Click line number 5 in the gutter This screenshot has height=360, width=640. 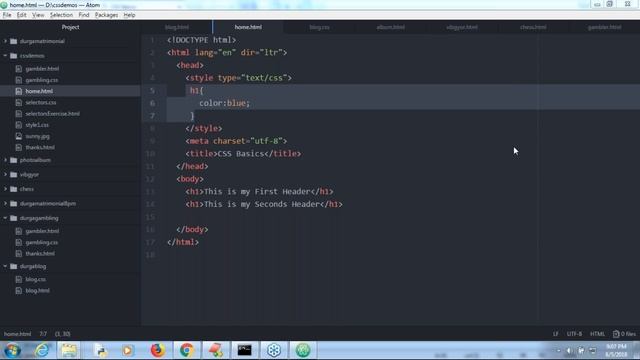pyautogui.click(x=152, y=91)
